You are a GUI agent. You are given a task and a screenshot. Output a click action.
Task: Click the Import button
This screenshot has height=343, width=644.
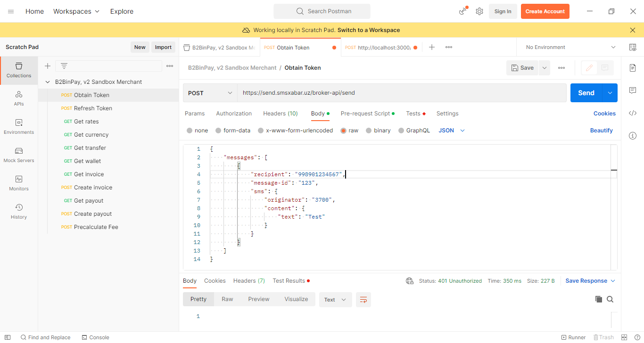[163, 47]
